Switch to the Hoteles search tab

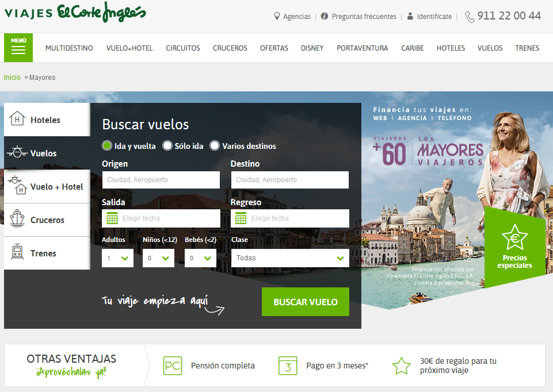[x=47, y=120]
